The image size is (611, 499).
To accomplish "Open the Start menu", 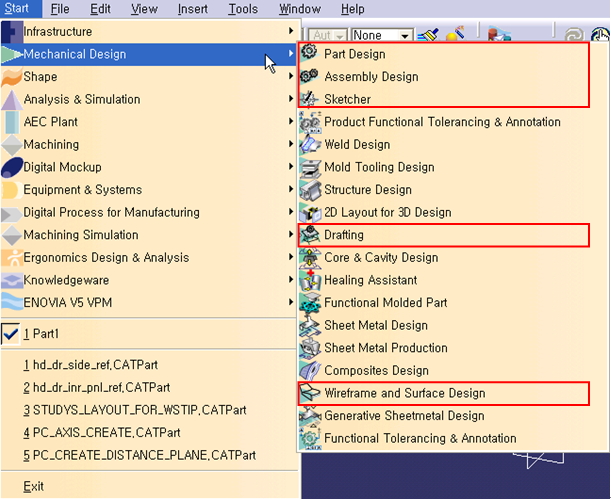I will [x=16, y=9].
